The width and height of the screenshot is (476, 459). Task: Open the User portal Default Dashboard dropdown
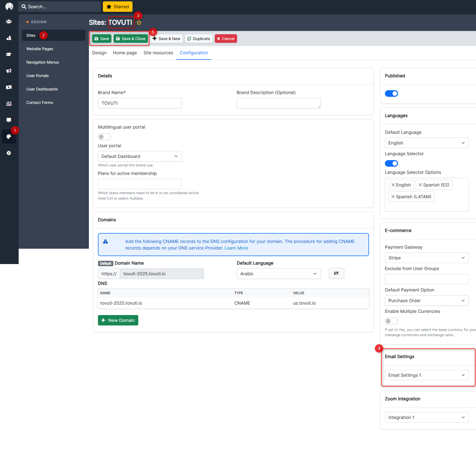coord(140,156)
